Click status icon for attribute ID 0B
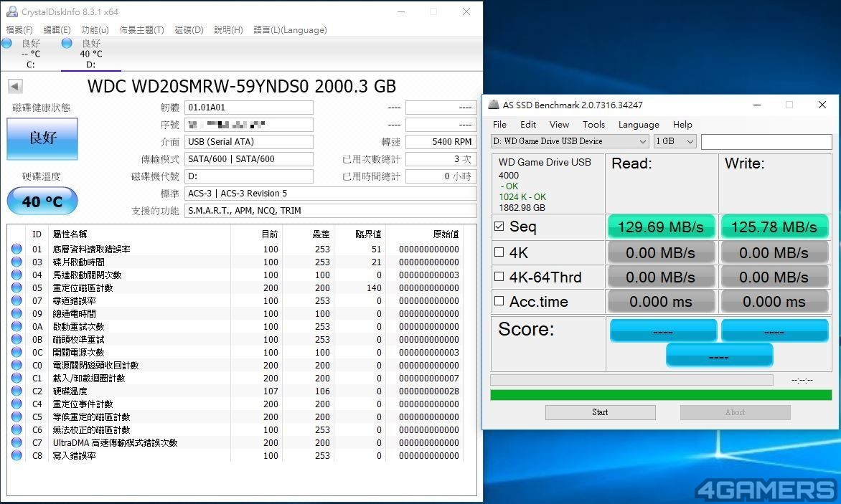This screenshot has height=504, width=841. (17, 339)
